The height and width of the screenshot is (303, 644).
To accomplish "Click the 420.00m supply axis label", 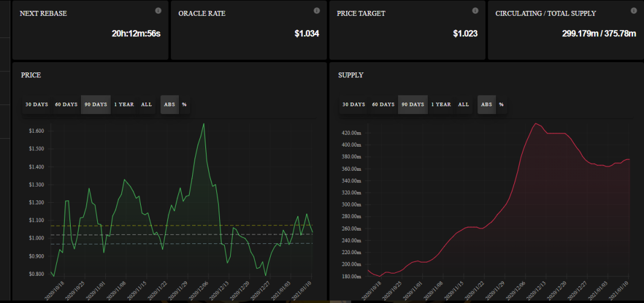I will (353, 133).
